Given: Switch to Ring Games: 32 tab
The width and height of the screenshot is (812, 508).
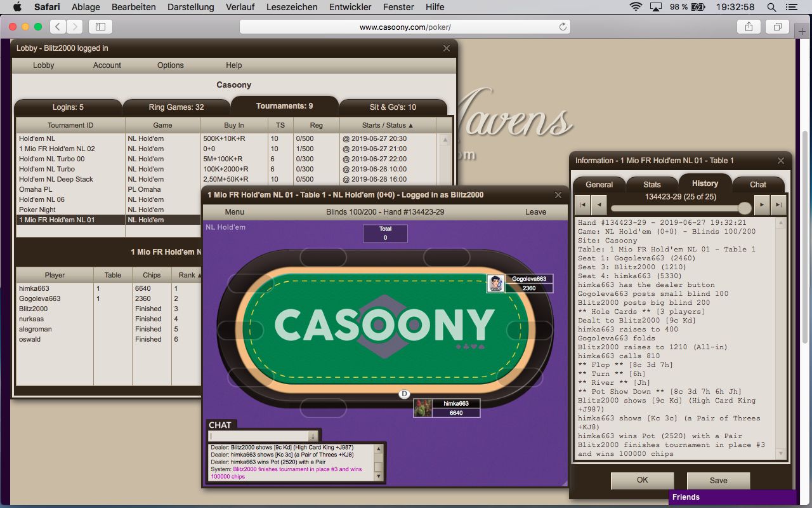Looking at the screenshot, I should click(176, 107).
